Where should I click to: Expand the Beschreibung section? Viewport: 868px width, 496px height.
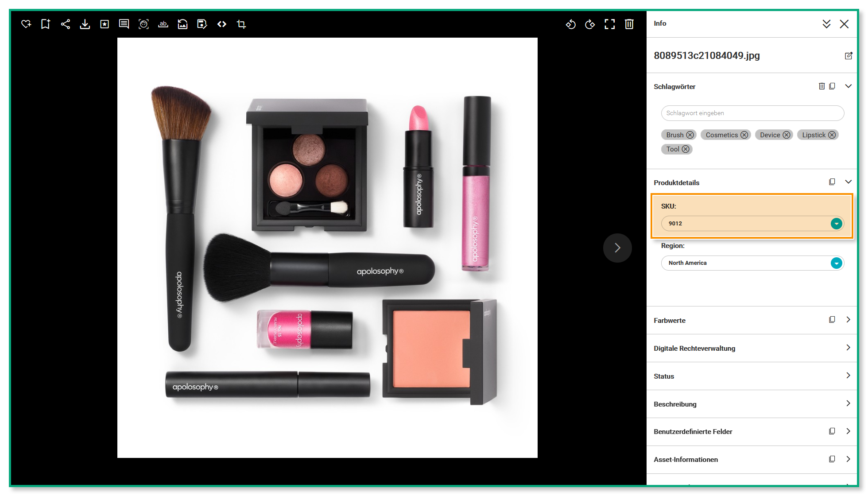pyautogui.click(x=848, y=403)
